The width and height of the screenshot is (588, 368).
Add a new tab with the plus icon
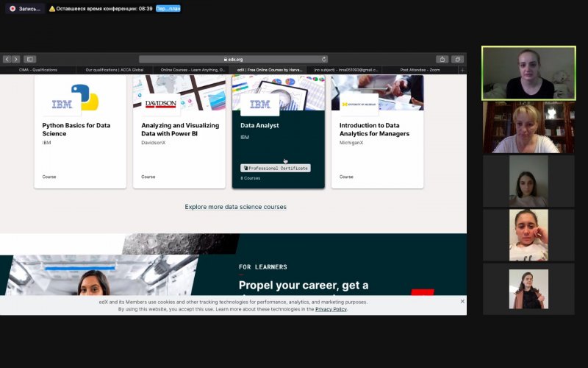[462, 70]
